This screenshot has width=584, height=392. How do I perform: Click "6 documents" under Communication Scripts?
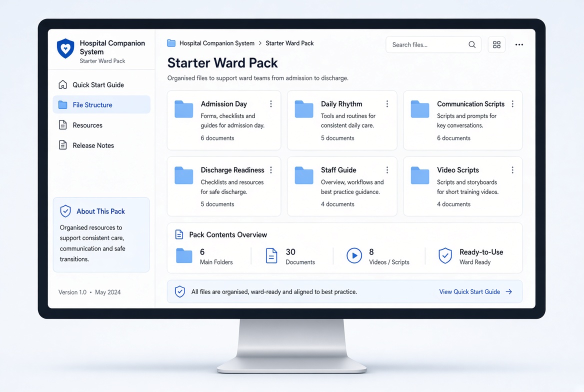tap(453, 138)
